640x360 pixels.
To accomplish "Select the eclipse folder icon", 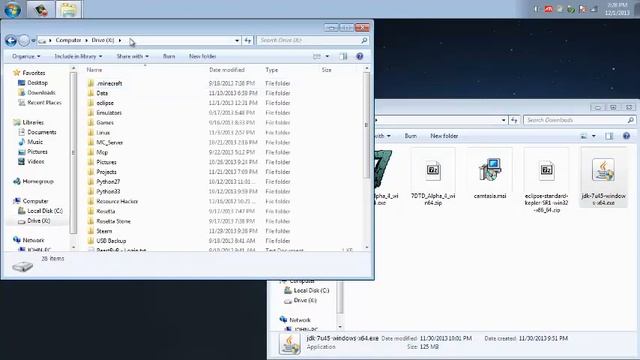I will coord(91,103).
